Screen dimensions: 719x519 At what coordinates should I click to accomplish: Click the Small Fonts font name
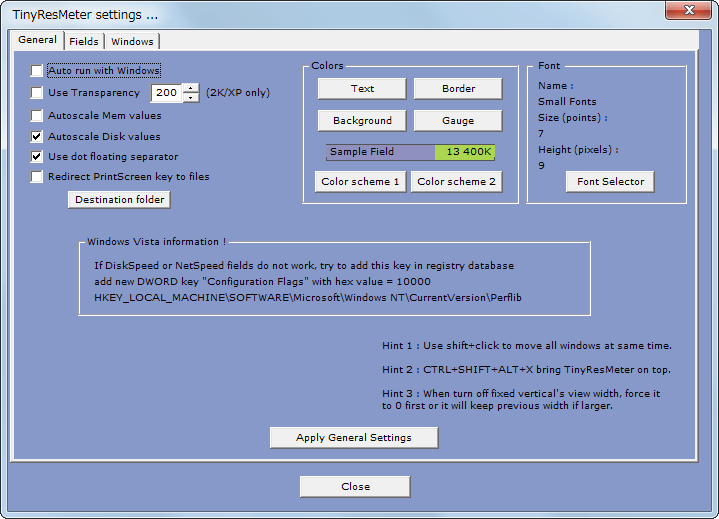click(567, 101)
